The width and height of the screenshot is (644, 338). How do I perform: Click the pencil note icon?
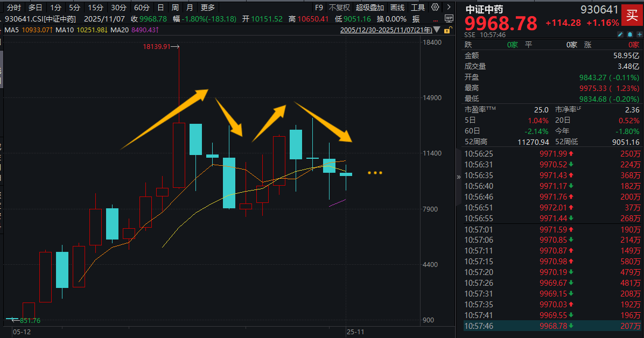(x=620, y=35)
